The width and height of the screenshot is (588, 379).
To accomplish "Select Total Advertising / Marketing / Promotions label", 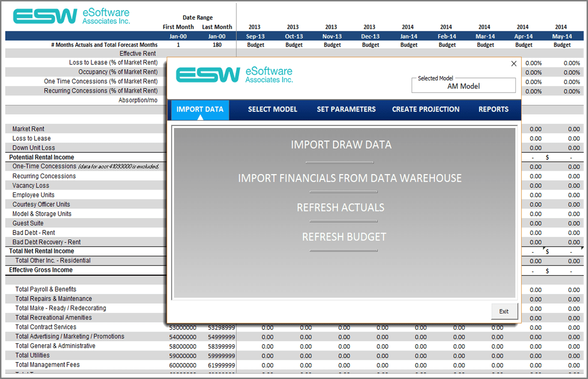I will 70,337.
